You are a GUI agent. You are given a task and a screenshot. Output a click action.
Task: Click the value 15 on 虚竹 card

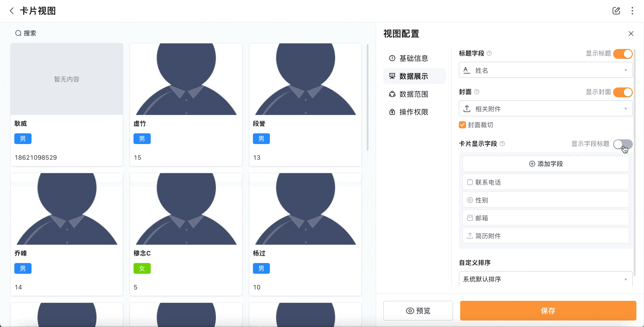tap(138, 157)
